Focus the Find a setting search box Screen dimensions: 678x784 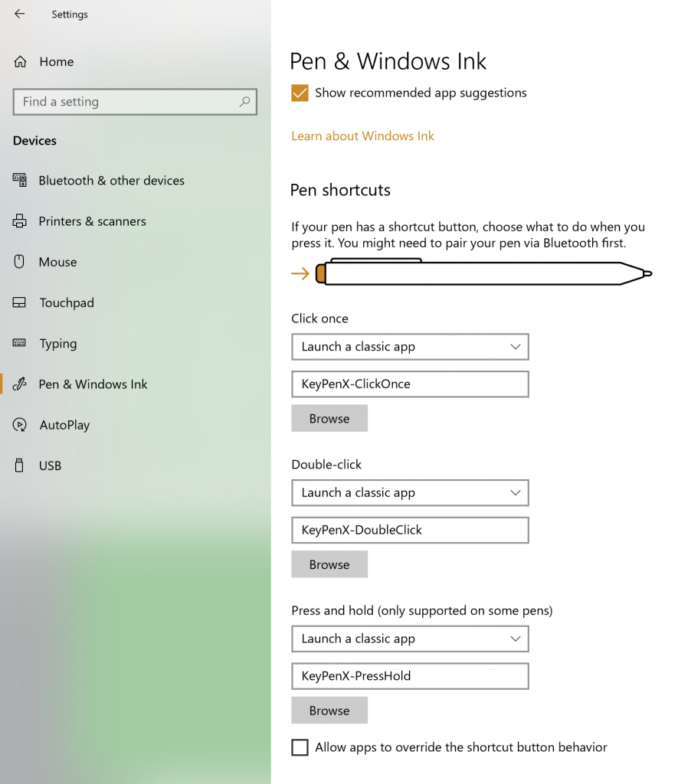click(135, 102)
